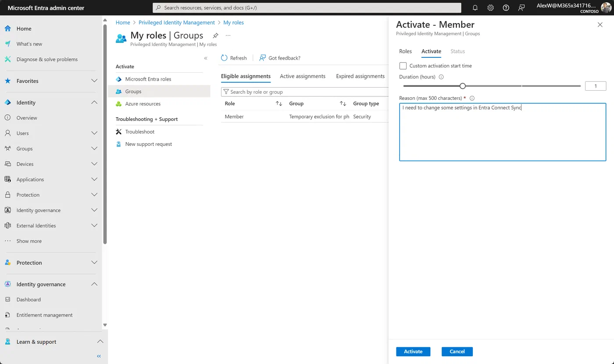This screenshot has width=614, height=364.
Task: Click the top search resources bar
Action: (x=307, y=8)
